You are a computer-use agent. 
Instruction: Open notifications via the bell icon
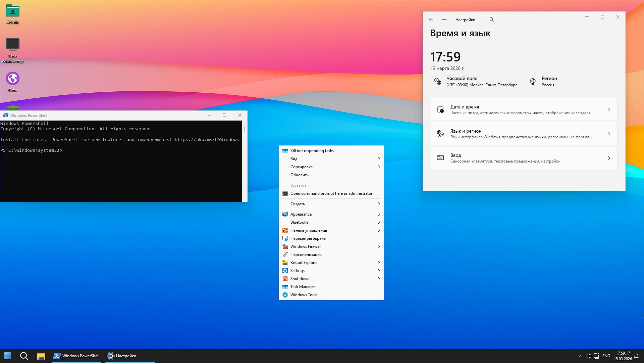point(637,356)
